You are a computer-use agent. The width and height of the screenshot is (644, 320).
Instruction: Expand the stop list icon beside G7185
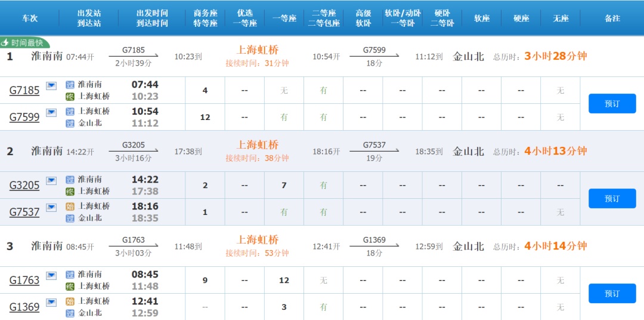point(51,86)
